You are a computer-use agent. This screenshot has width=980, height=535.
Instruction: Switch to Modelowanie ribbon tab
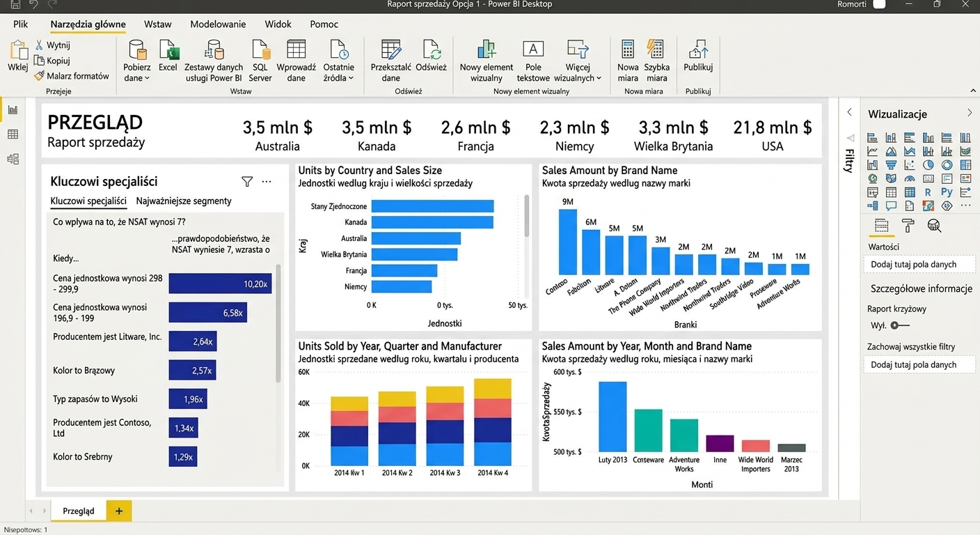(218, 24)
